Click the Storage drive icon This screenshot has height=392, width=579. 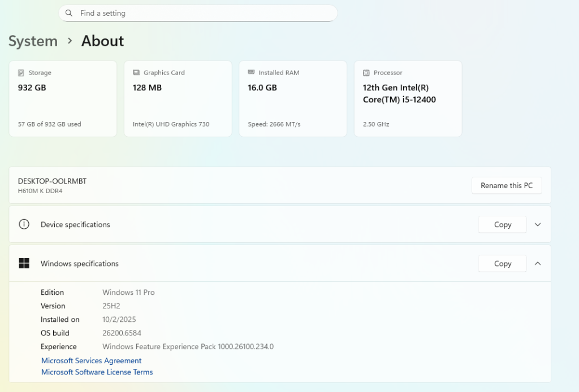tap(21, 73)
